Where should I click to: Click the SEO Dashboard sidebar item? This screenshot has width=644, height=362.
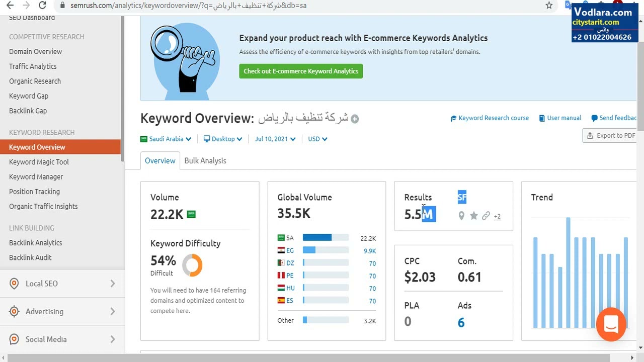pyautogui.click(x=32, y=18)
